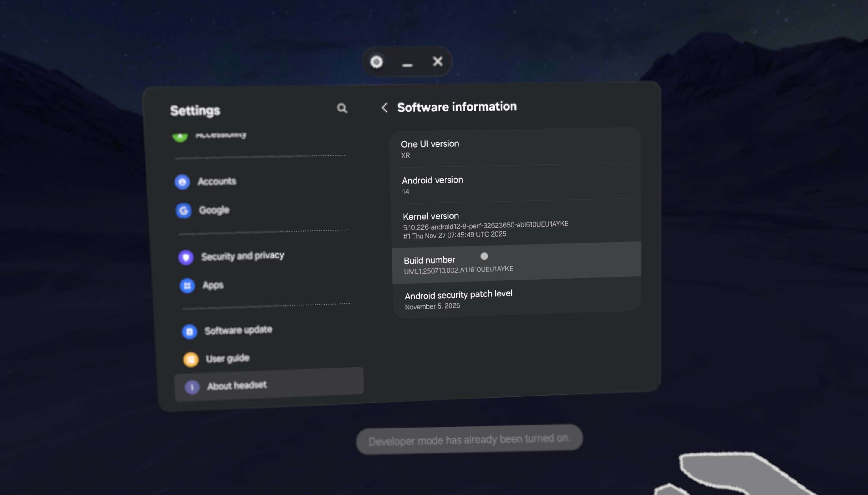Click the settings search magnifier icon
Screen dimensions: 868x495
point(342,108)
